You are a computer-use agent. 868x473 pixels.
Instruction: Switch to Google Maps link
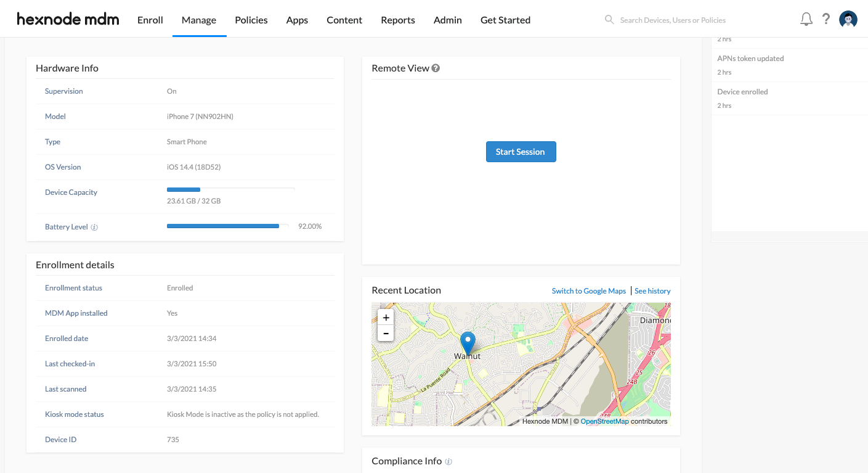(588, 291)
